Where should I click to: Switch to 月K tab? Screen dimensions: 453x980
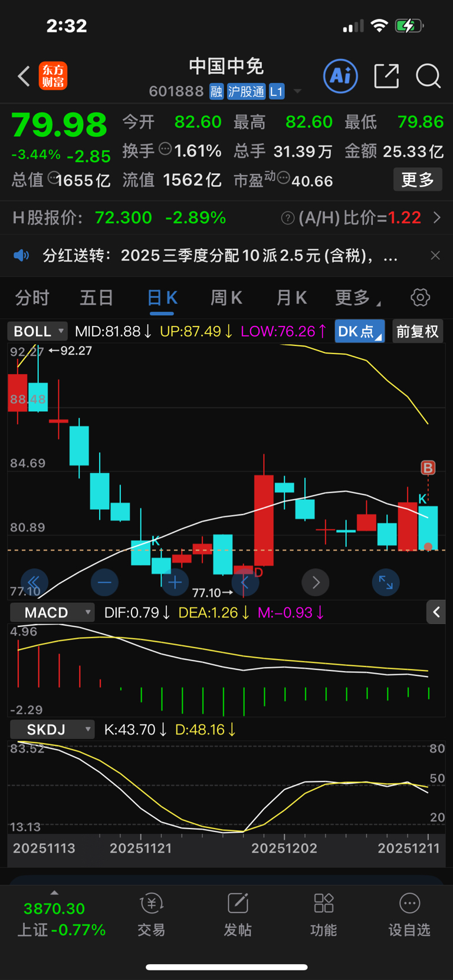coord(291,298)
